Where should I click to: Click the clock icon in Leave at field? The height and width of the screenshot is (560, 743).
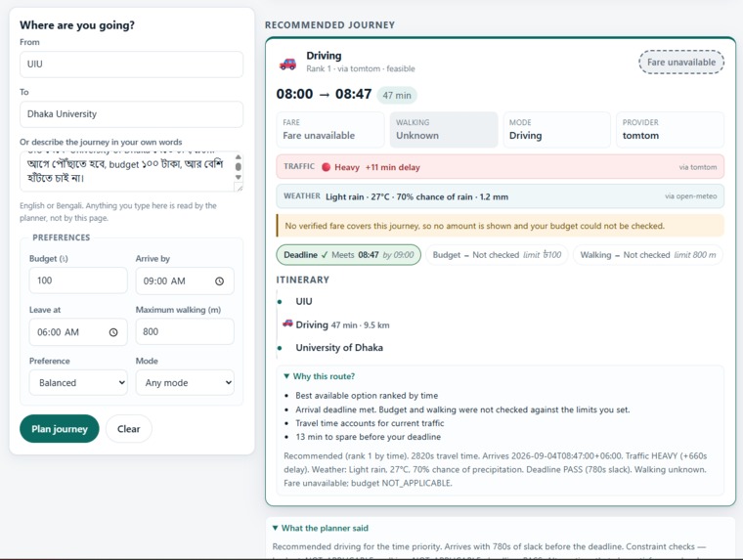click(x=113, y=332)
